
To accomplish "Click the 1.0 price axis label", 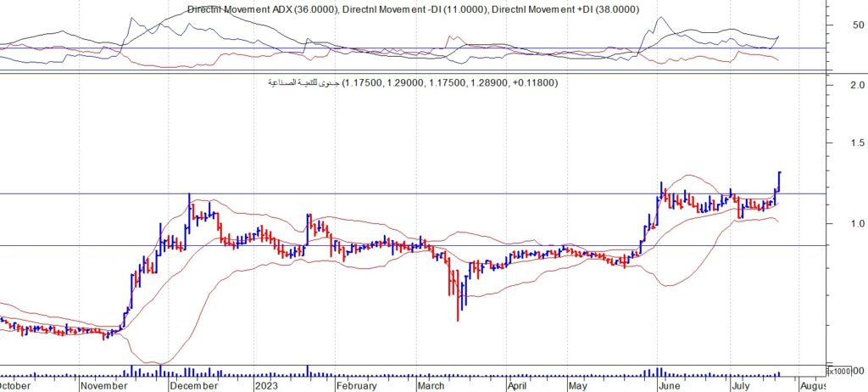I will 855,224.
